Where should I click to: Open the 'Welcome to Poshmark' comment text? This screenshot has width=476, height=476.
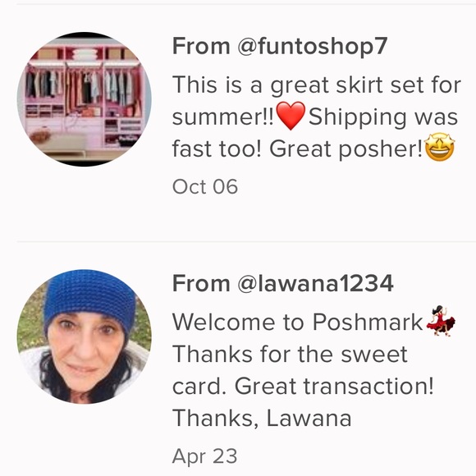coord(314,370)
